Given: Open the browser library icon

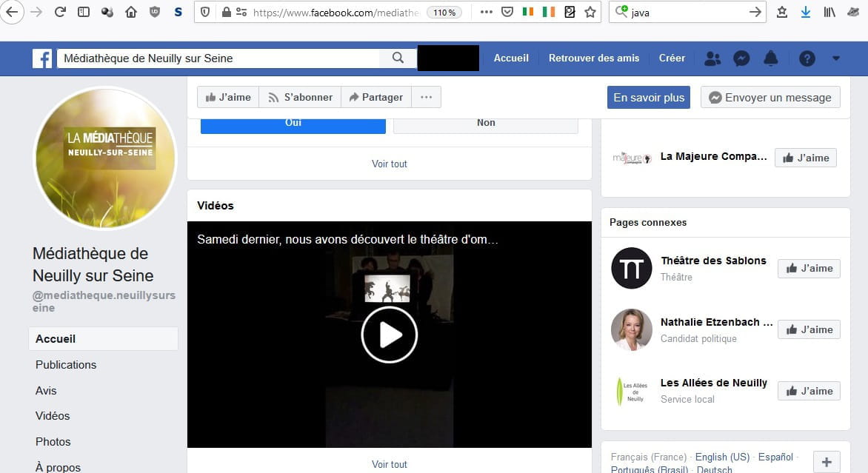Looking at the screenshot, I should point(829,12).
